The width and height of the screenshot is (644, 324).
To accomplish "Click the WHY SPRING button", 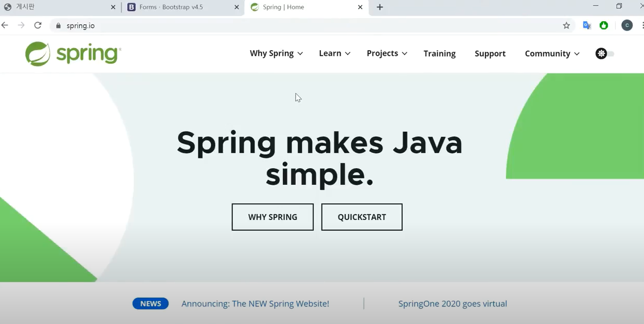I will [272, 217].
